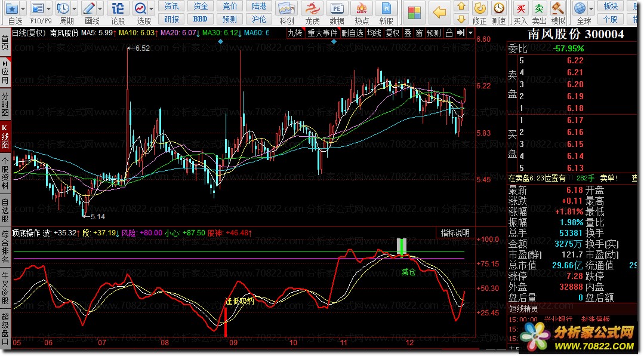The width and height of the screenshot is (644, 356).
Task: Open the 科创 board icon
Action: [x=286, y=8]
